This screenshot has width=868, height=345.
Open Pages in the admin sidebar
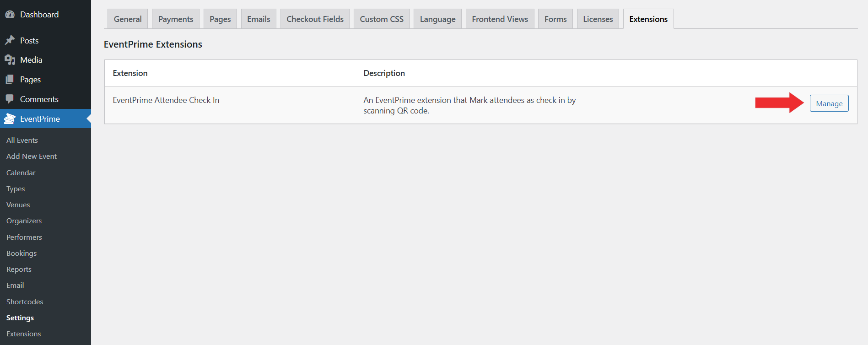click(x=30, y=80)
